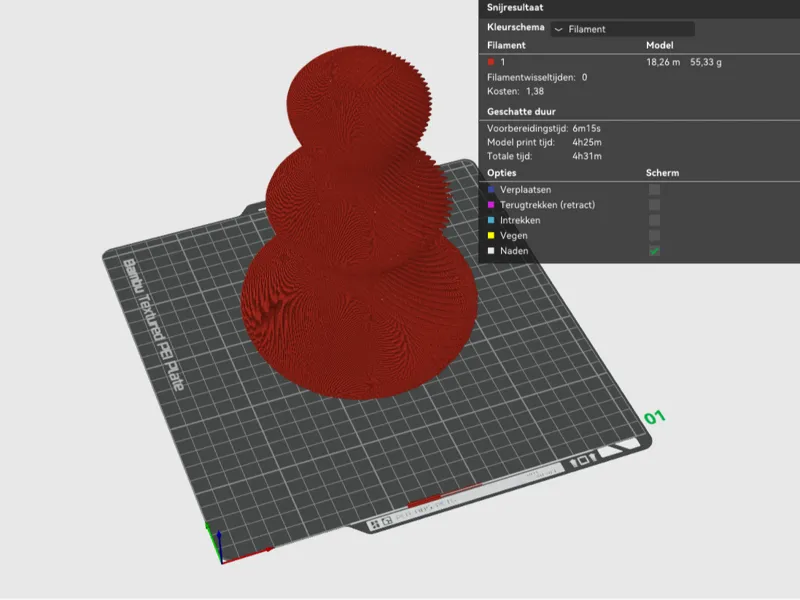Enable the Terugtrekken (retract) checkbox
The width and height of the screenshot is (800, 600).
click(654, 205)
